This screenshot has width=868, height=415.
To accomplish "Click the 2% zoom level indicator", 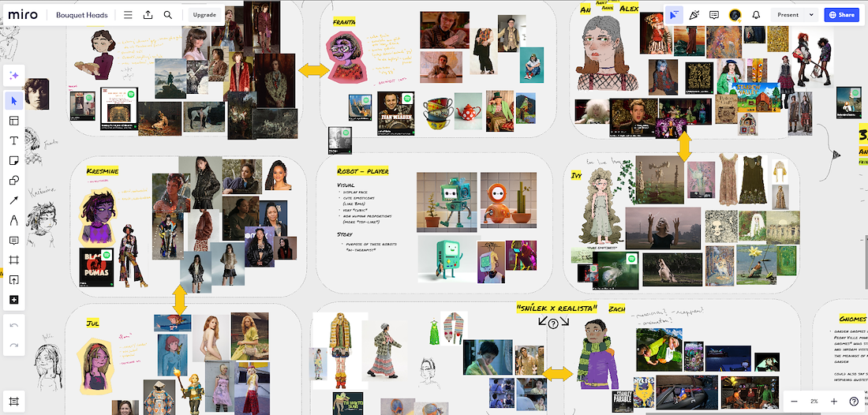I will pos(814,401).
